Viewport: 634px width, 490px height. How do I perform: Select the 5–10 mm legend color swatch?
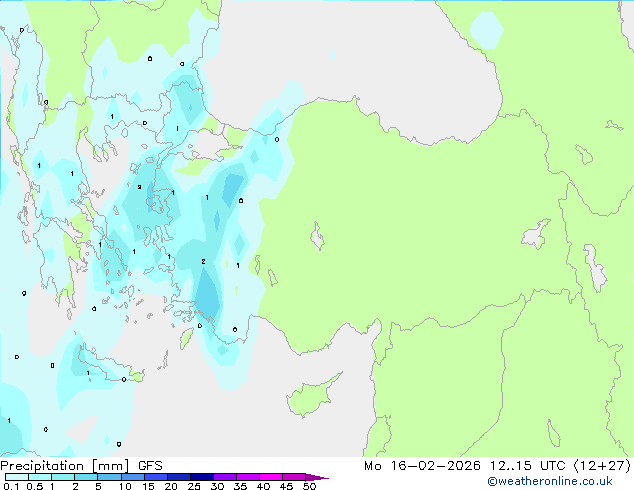tap(109, 477)
